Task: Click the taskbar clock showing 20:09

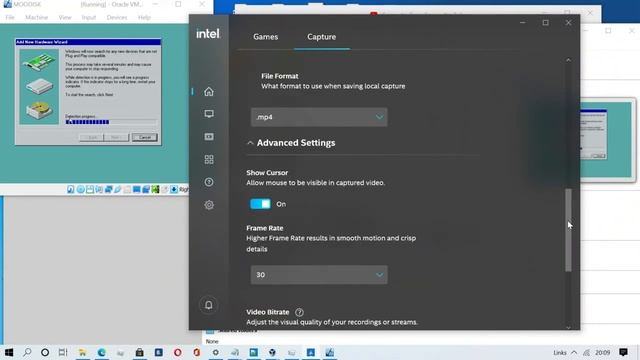Action: tap(602, 353)
